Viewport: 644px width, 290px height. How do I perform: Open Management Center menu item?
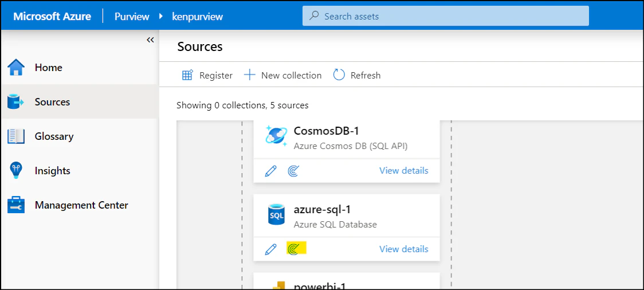tap(79, 205)
